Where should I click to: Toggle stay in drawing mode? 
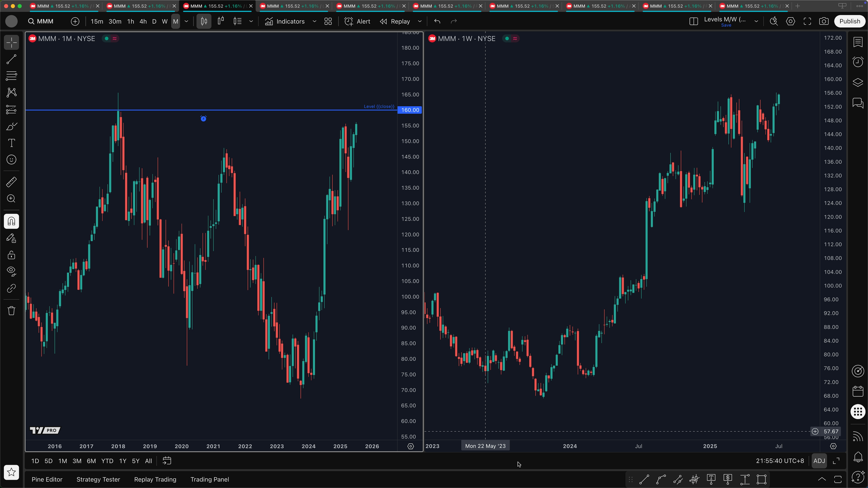click(12, 238)
